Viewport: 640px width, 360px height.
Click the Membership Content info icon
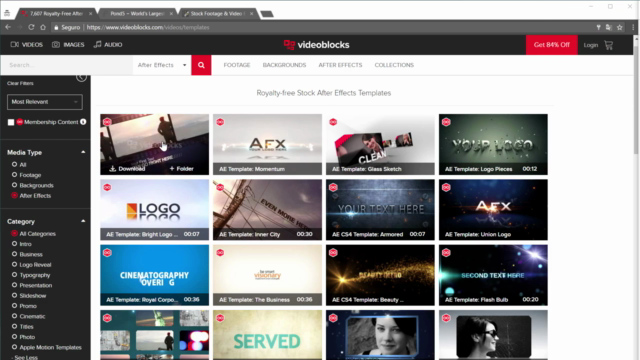pyautogui.click(x=83, y=122)
